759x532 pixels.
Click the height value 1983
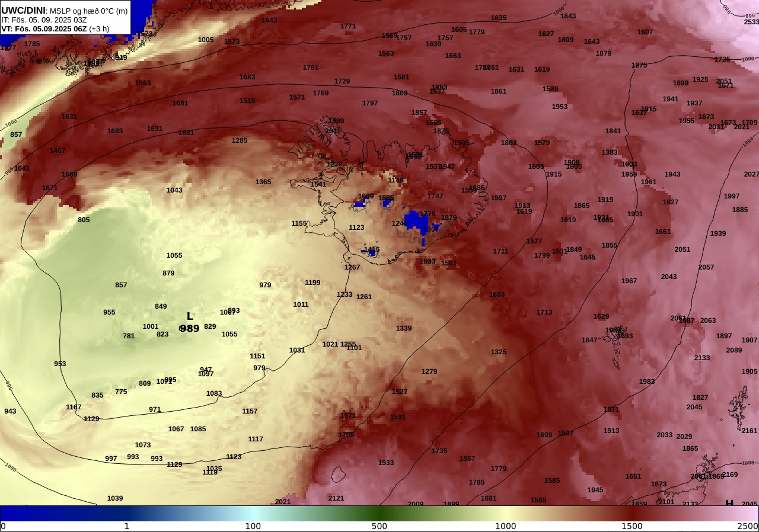click(647, 382)
